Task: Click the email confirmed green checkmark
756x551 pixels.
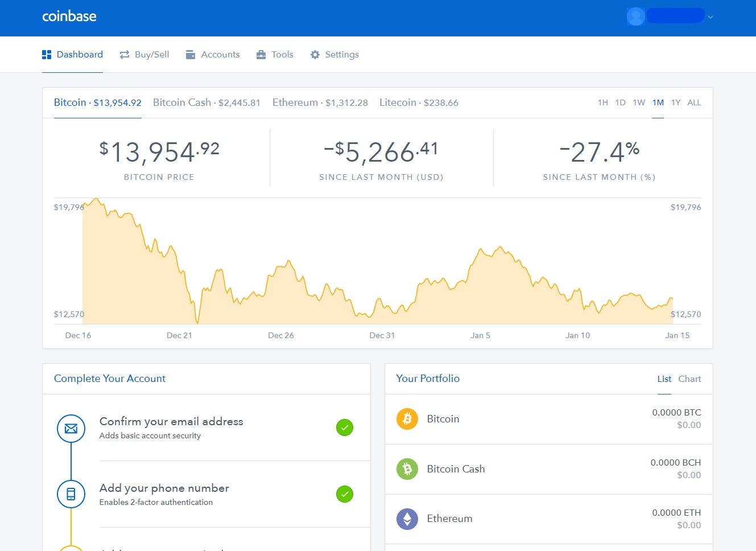Action: pyautogui.click(x=345, y=427)
